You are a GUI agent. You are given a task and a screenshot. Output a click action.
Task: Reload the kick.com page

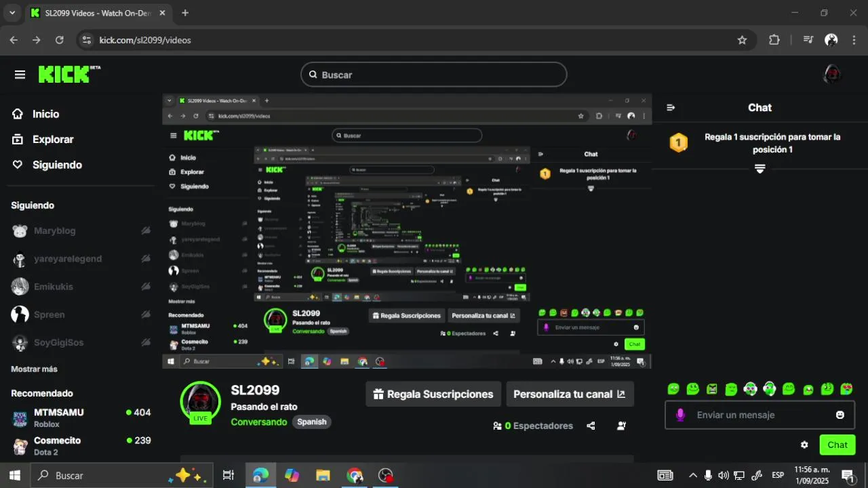coord(60,40)
